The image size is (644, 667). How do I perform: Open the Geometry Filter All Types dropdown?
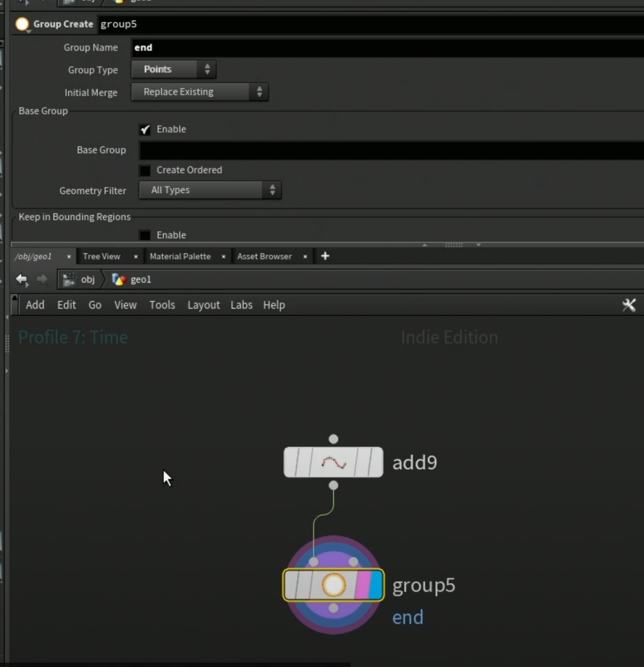210,190
